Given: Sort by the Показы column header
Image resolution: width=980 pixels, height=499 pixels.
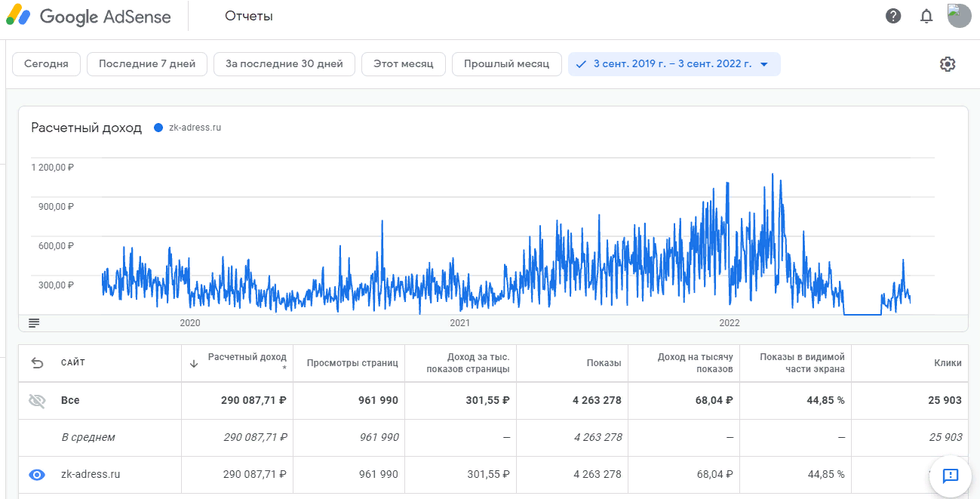Looking at the screenshot, I should (604, 363).
